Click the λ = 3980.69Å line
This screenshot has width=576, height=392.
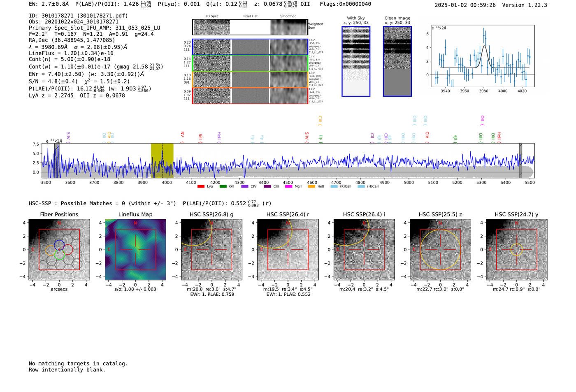78,47
